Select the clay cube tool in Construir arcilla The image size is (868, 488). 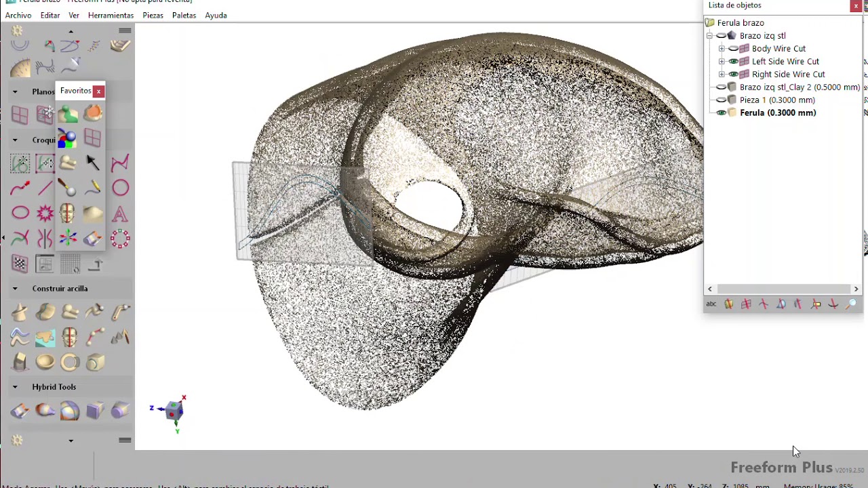95,362
